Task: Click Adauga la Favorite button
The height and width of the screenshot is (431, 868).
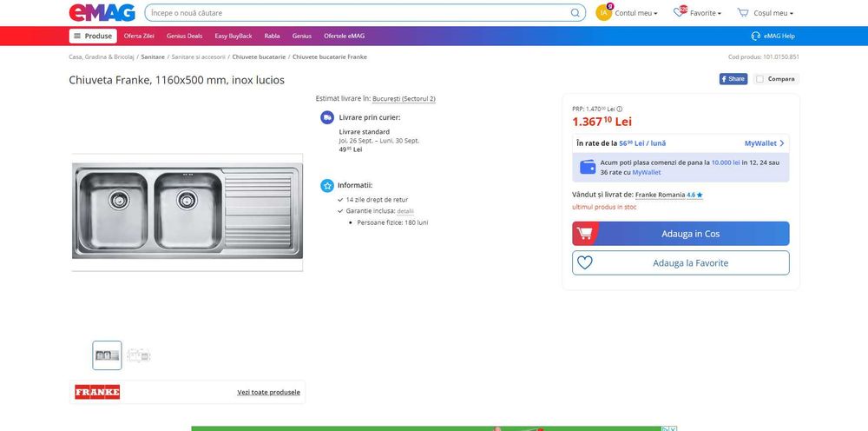Action: click(681, 263)
